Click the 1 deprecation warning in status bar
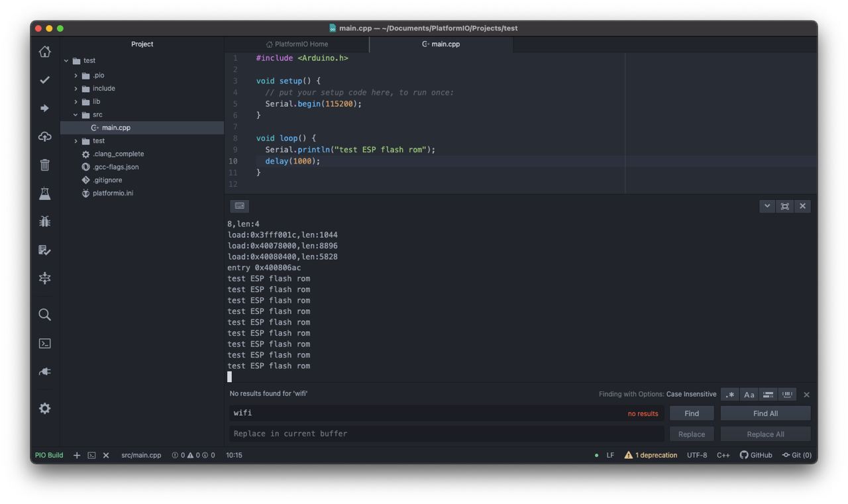The height and width of the screenshot is (504, 848). tap(651, 456)
